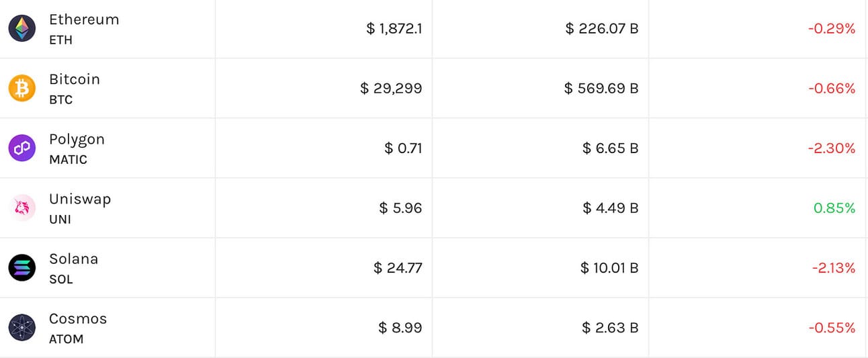Screen dimensions: 868x358
Task: Click Bitcoin market cap $ 569.69 B
Action: (x=601, y=88)
